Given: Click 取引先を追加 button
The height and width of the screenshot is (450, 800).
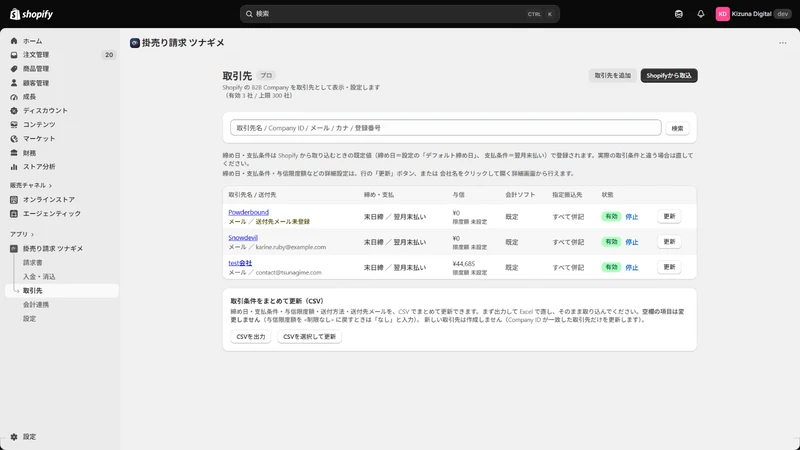Looking at the screenshot, I should (612, 76).
